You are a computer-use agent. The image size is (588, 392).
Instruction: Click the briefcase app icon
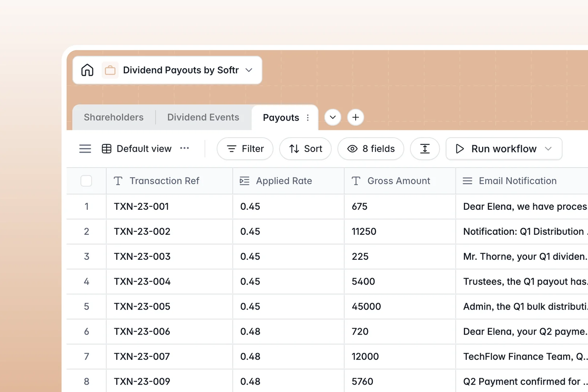coord(110,70)
